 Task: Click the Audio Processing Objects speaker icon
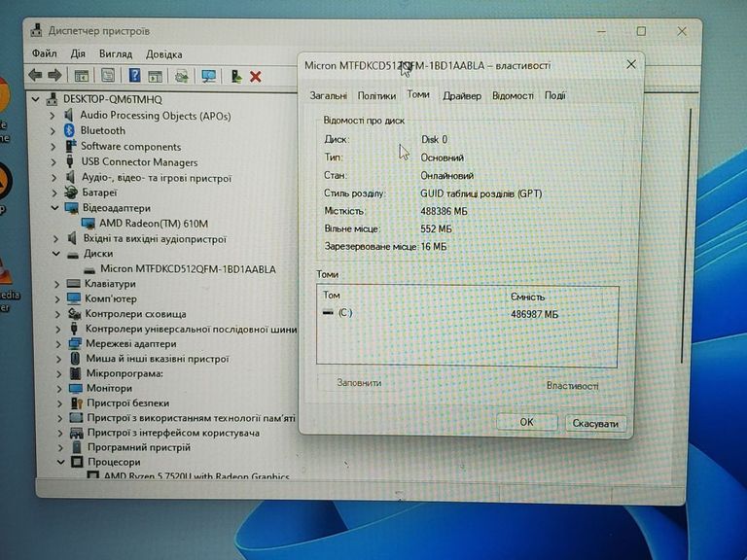(69, 115)
